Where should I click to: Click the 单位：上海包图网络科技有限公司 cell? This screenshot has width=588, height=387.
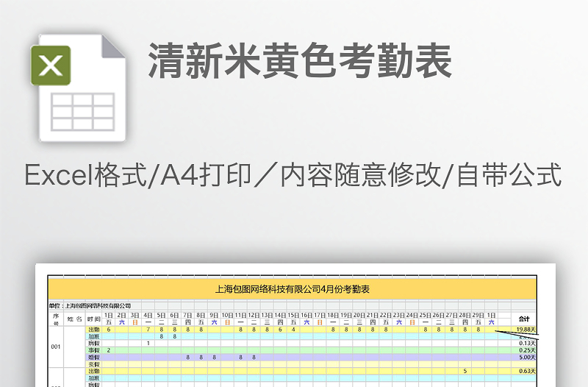[90, 305]
